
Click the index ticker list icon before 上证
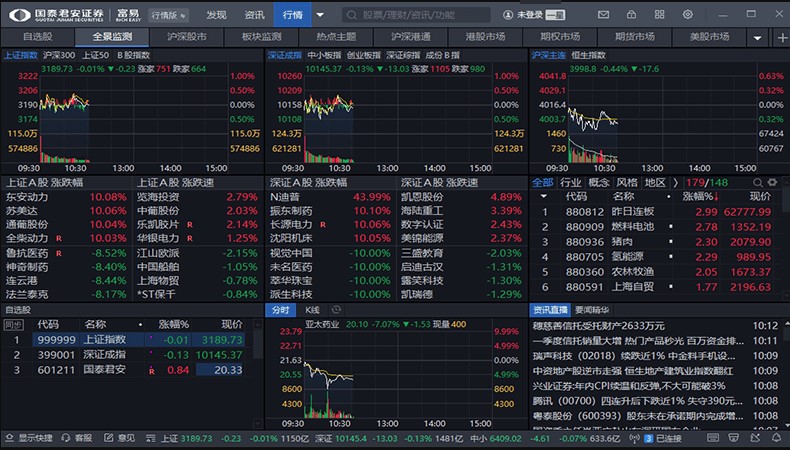tap(150, 438)
